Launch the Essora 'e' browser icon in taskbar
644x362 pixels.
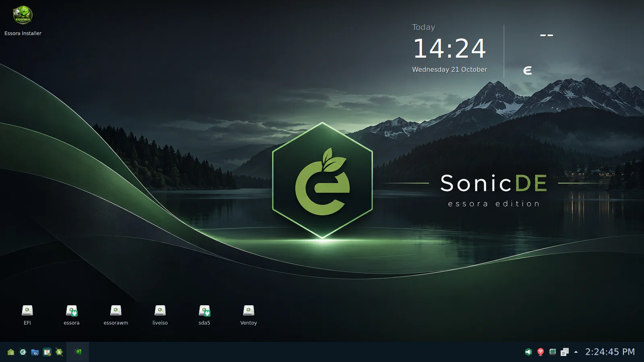coord(23,352)
